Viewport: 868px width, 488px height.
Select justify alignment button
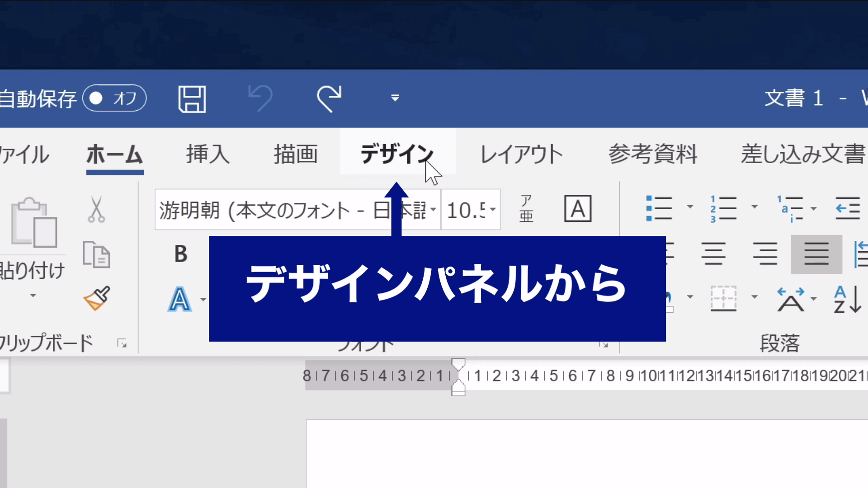click(816, 254)
